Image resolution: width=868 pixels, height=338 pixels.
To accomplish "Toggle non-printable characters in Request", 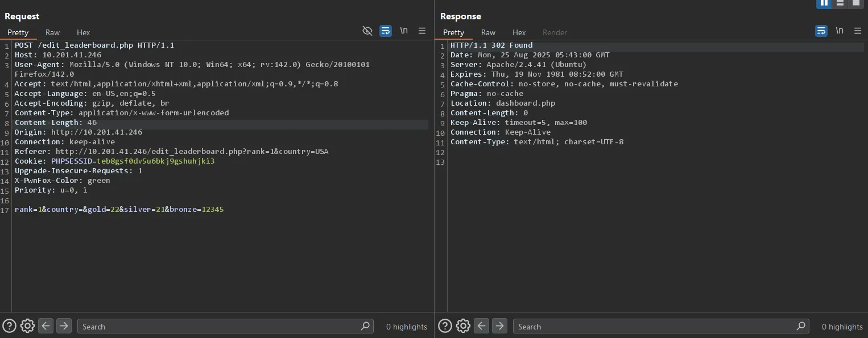I will click(404, 31).
